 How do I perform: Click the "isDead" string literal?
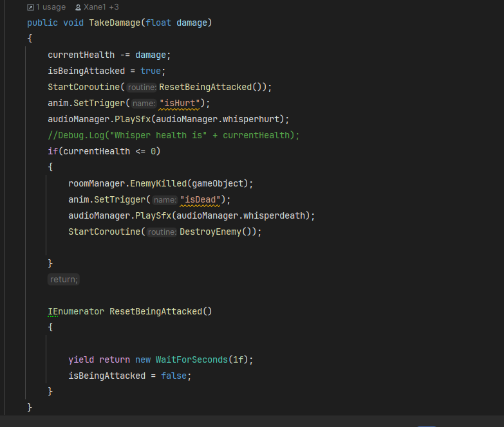click(200, 199)
